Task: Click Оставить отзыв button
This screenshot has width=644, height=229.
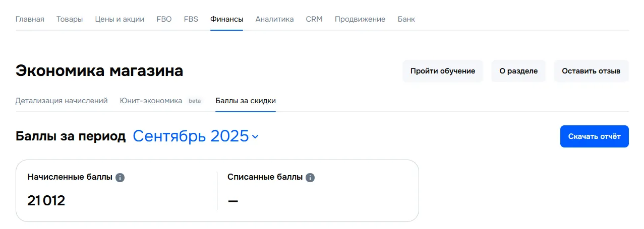Action: click(591, 71)
